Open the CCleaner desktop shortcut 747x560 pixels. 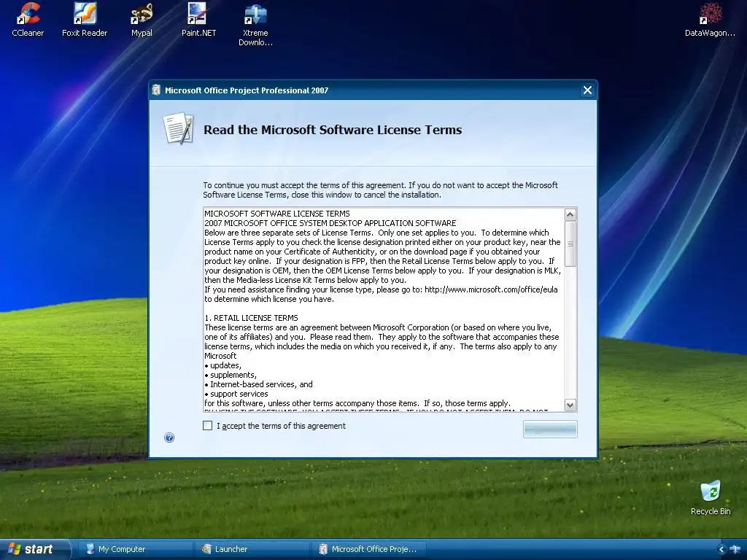(x=28, y=20)
